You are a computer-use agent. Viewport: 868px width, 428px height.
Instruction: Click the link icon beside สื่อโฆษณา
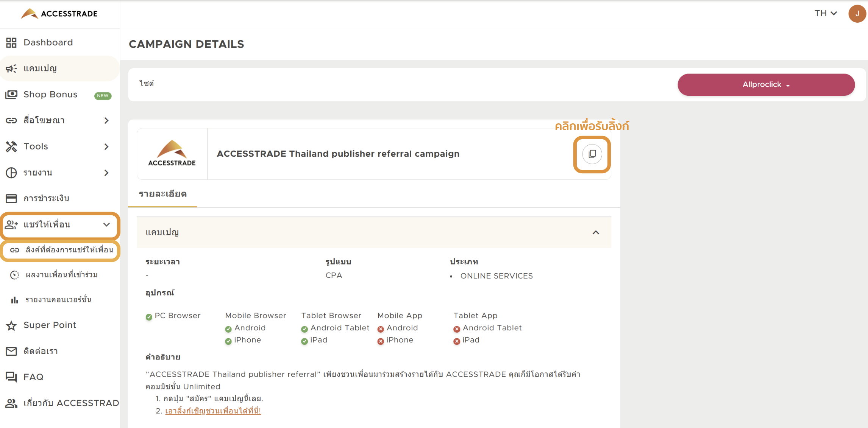[11, 120]
